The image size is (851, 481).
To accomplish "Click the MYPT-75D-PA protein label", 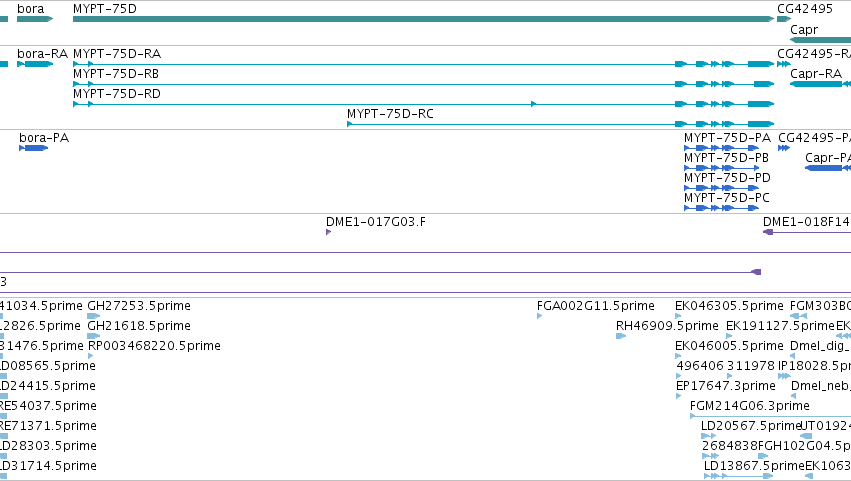I will tap(727, 138).
